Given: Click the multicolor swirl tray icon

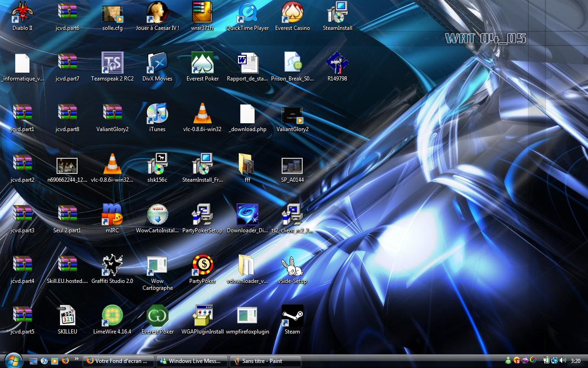Looking at the screenshot, I should (x=533, y=361).
